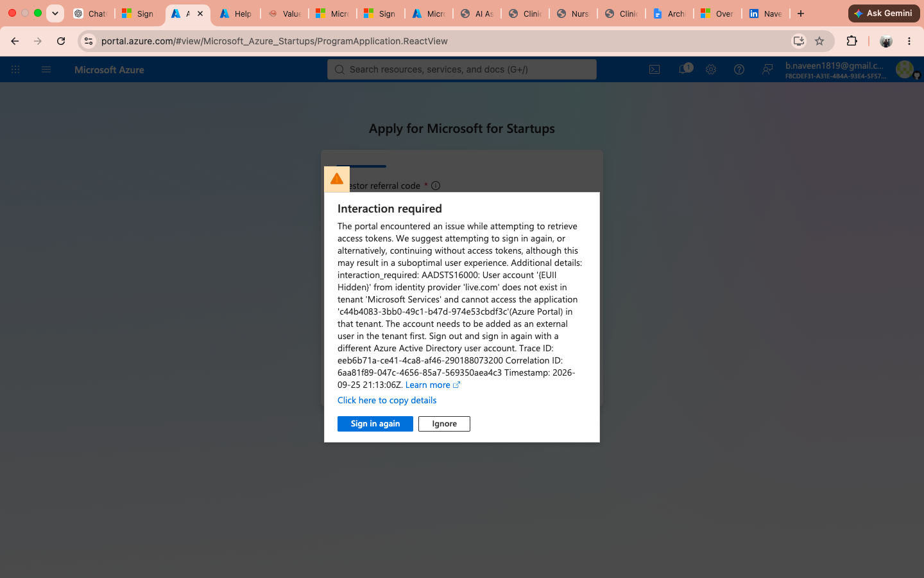Open Chrome three-dot menu
The width and height of the screenshot is (924, 578).
(x=909, y=41)
